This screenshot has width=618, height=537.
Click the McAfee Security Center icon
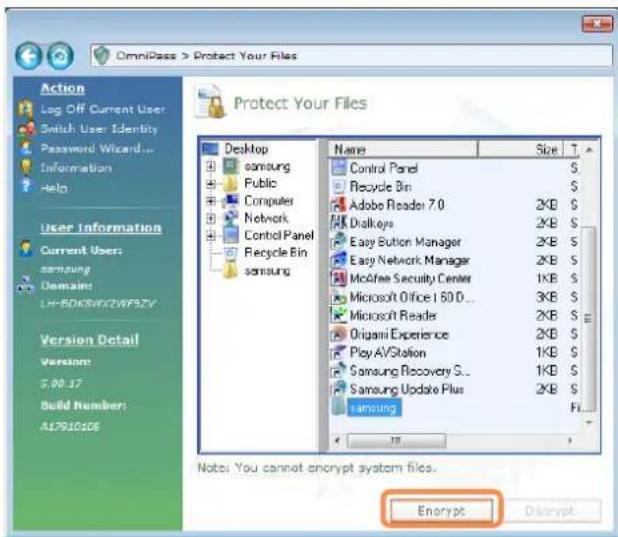tap(338, 278)
